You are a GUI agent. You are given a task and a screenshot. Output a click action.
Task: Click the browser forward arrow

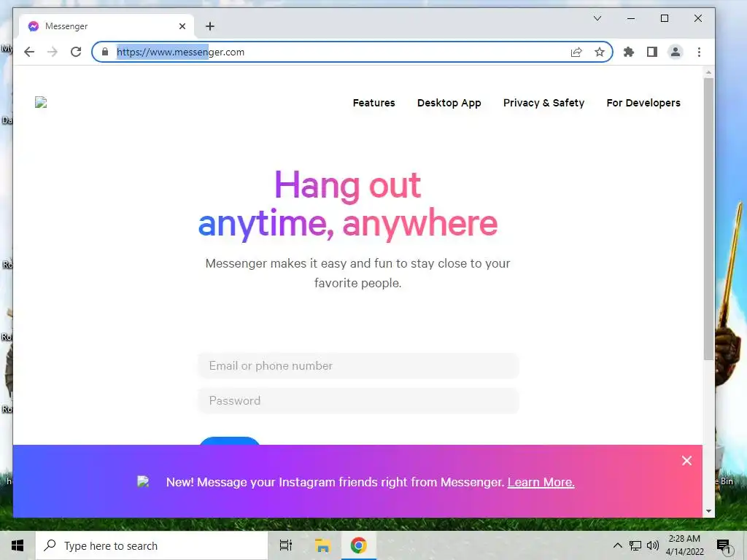coord(53,52)
